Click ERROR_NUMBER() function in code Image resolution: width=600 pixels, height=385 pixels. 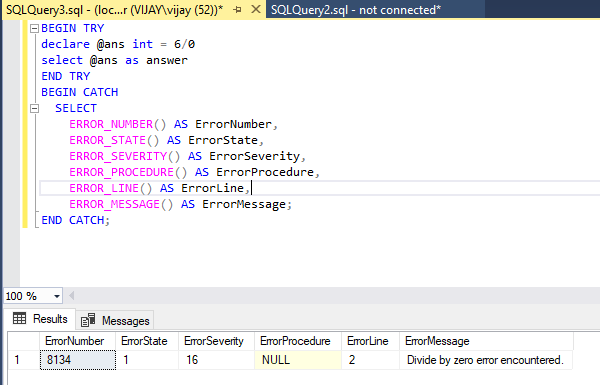click(x=117, y=124)
